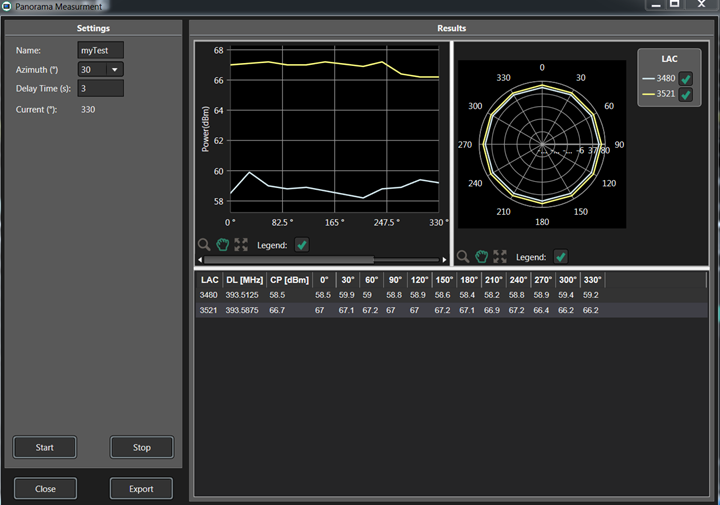This screenshot has height=505, width=720.
Task: Click the Delay Time input field
Action: [x=100, y=89]
